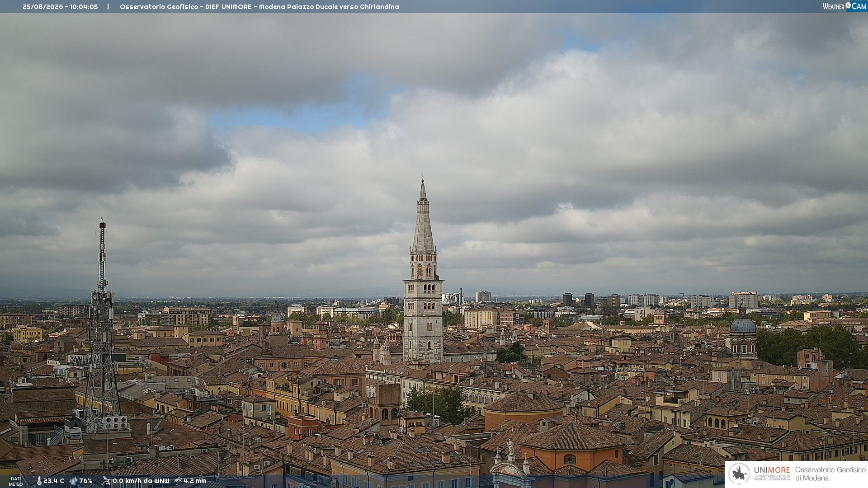Click the wind vane anemometer icon
Screen dimensions: 868x488
(x=106, y=481)
